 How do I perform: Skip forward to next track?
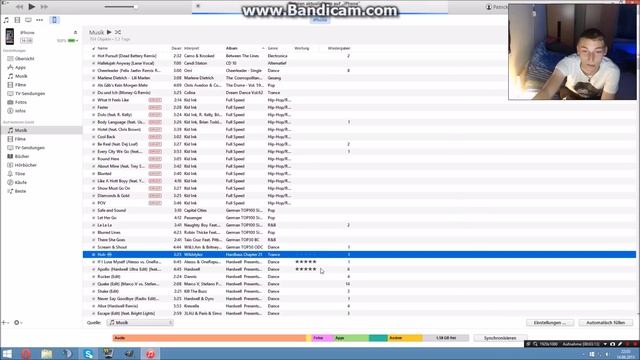coord(44,7)
